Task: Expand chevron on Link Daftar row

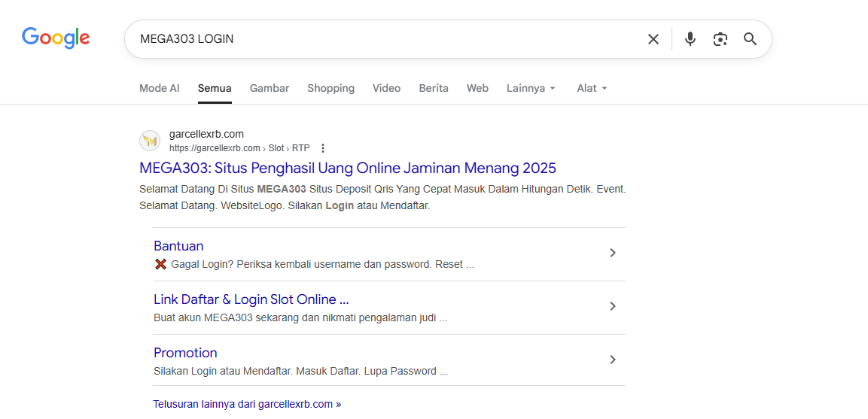Action: (612, 306)
